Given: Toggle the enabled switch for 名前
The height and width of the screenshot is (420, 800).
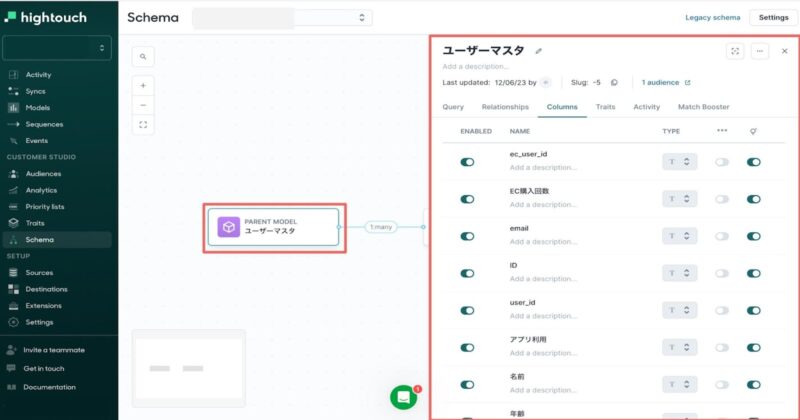Looking at the screenshot, I should coord(467,385).
